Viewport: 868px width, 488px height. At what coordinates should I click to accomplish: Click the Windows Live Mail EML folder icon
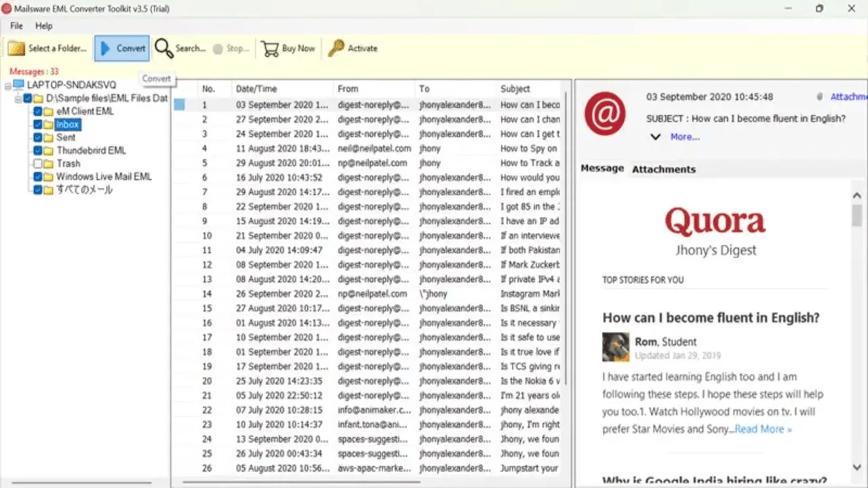pyautogui.click(x=49, y=177)
